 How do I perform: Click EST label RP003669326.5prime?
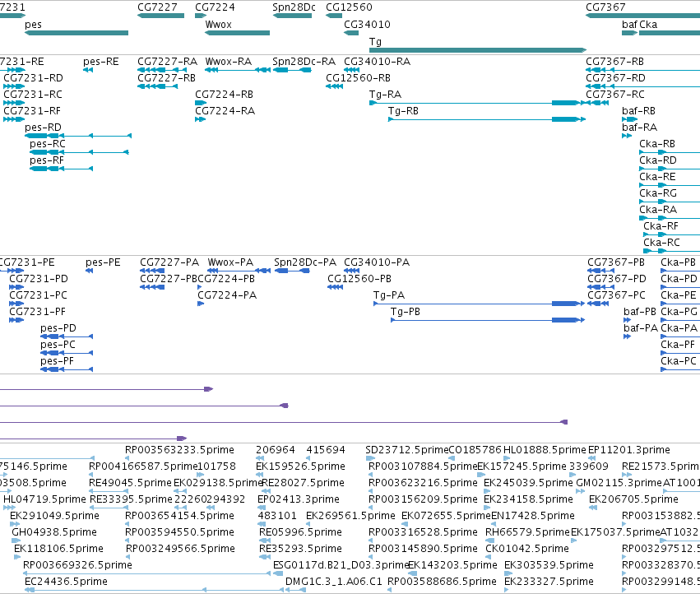tap(77, 565)
